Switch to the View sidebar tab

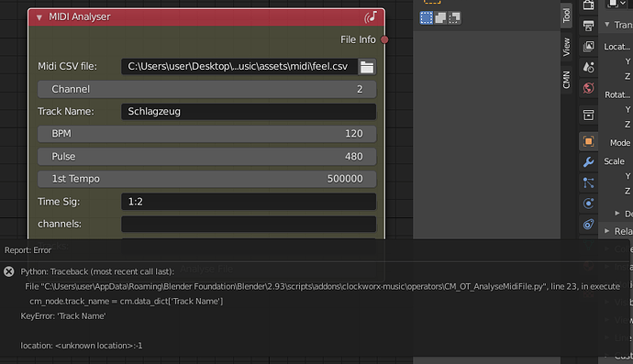(566, 47)
